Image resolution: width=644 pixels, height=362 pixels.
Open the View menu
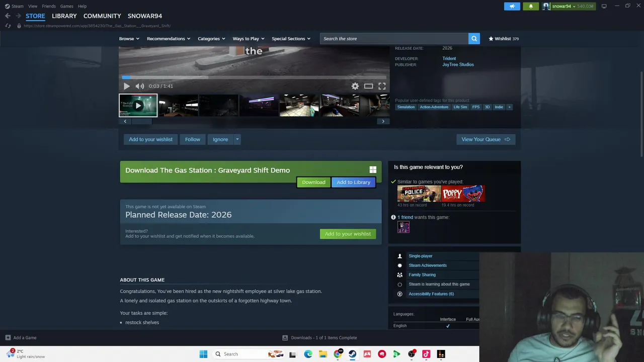point(33,6)
